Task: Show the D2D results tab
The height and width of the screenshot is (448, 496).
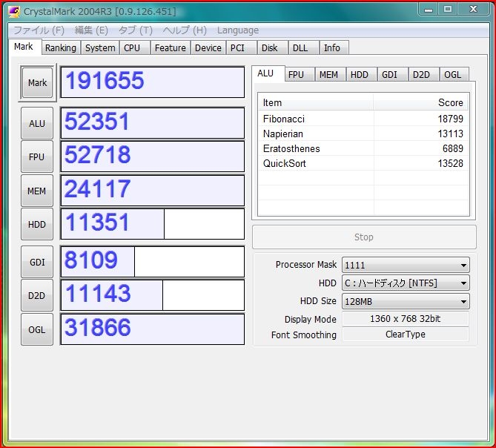Action: (x=423, y=75)
